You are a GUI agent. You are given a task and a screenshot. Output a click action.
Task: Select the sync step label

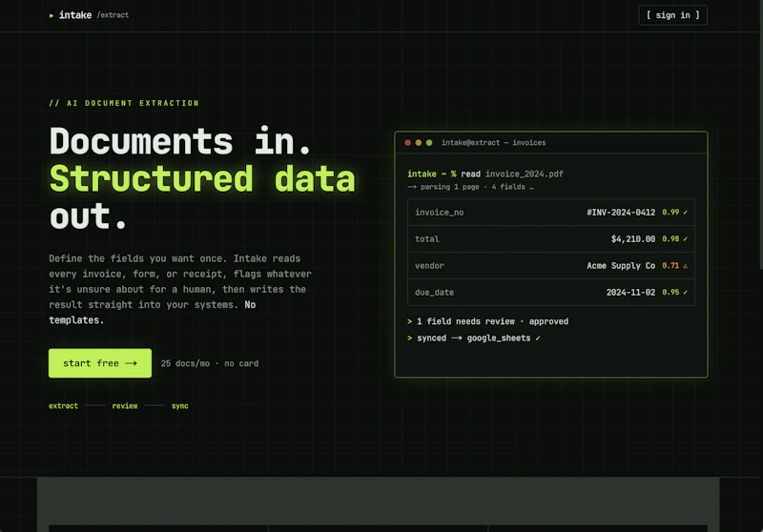tap(179, 406)
